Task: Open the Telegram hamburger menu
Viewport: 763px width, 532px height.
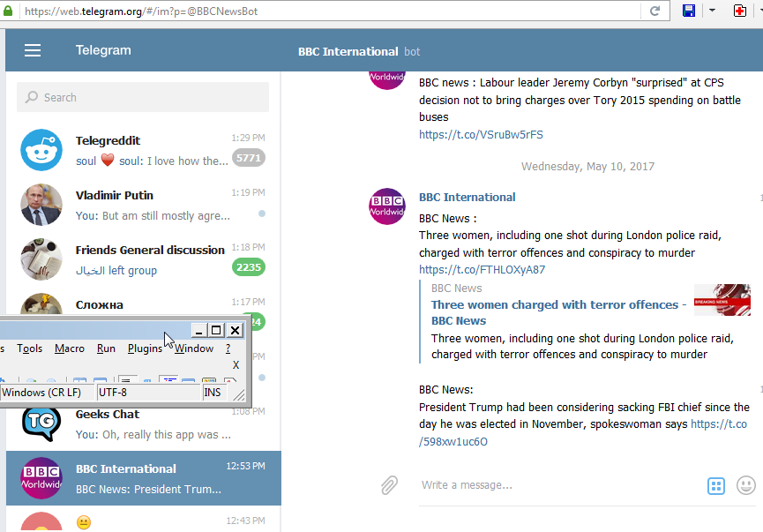Action: pyautogui.click(x=33, y=50)
